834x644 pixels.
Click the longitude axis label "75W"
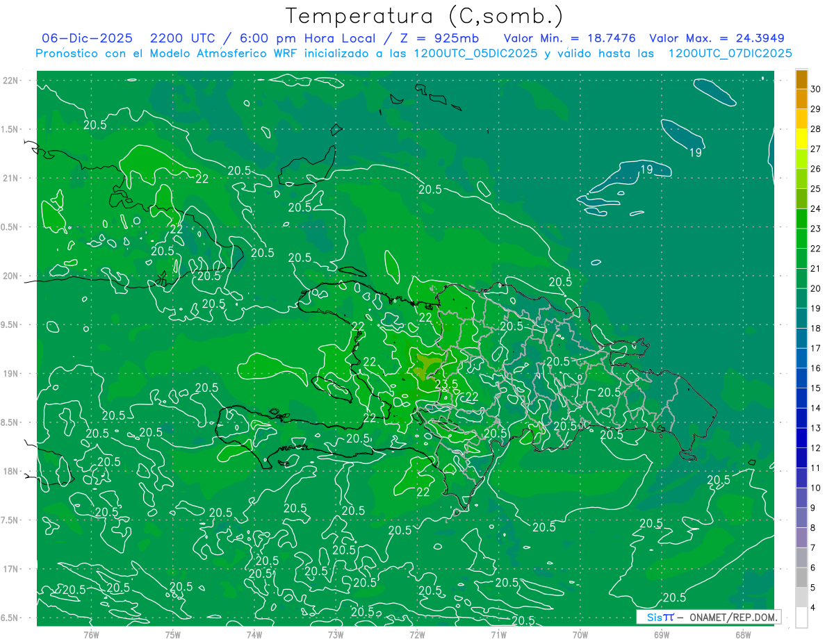[x=173, y=635]
